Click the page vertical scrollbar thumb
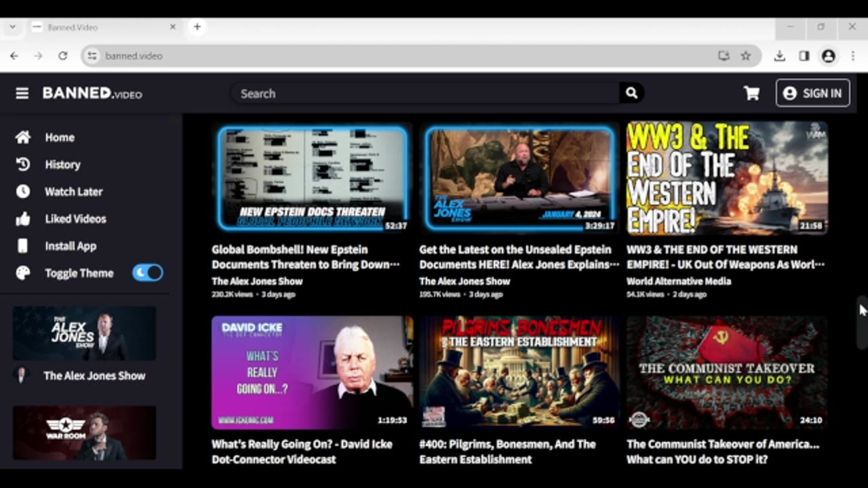Image resolution: width=868 pixels, height=488 pixels. [862, 323]
